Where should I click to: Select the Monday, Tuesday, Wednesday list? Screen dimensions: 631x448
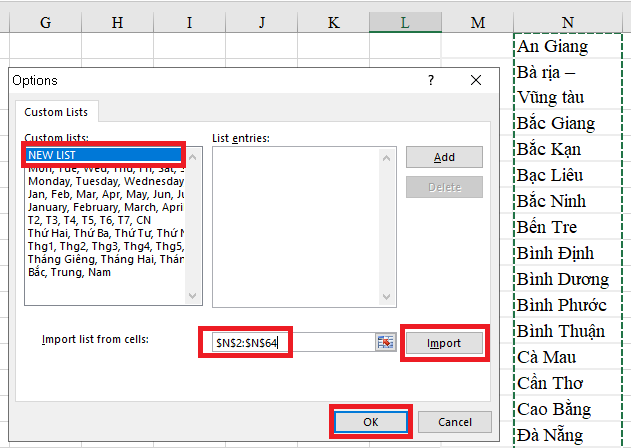(106, 181)
